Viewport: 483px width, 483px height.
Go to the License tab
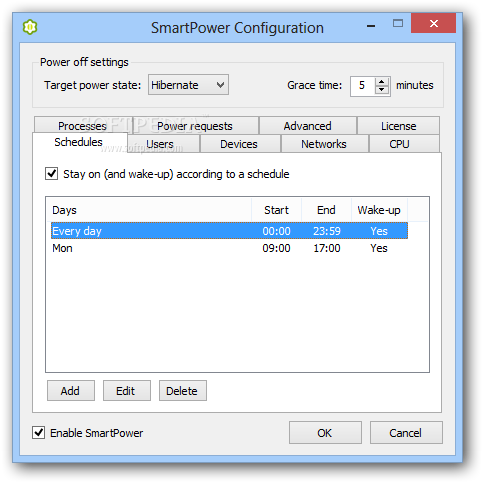tap(399, 126)
